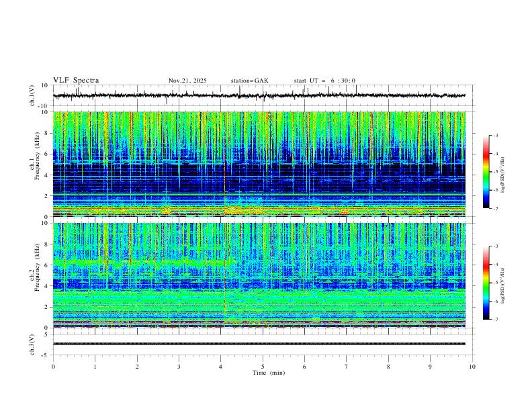Screen dimensions: 532x411
Task: Click time axis tick label '5'
Action: [263, 367]
